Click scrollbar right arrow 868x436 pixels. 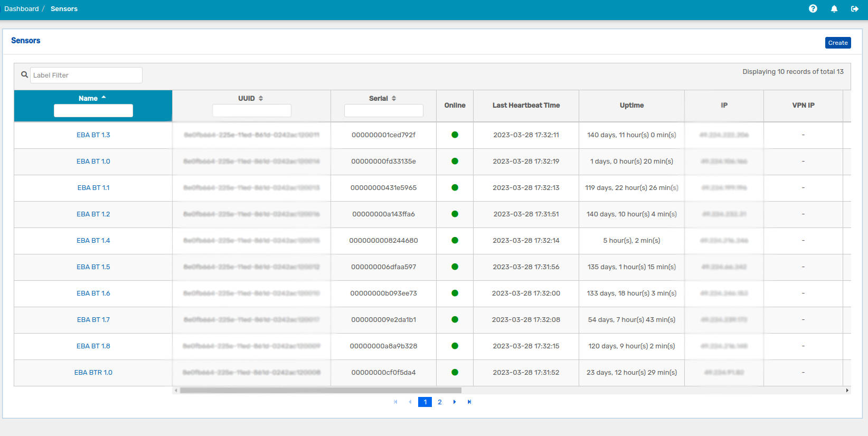click(847, 391)
